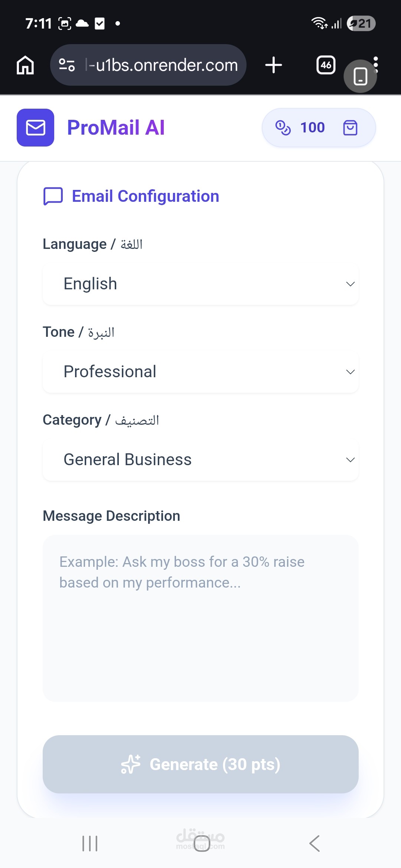
Task: Click the Generate (30 pts) button
Action: (200, 765)
